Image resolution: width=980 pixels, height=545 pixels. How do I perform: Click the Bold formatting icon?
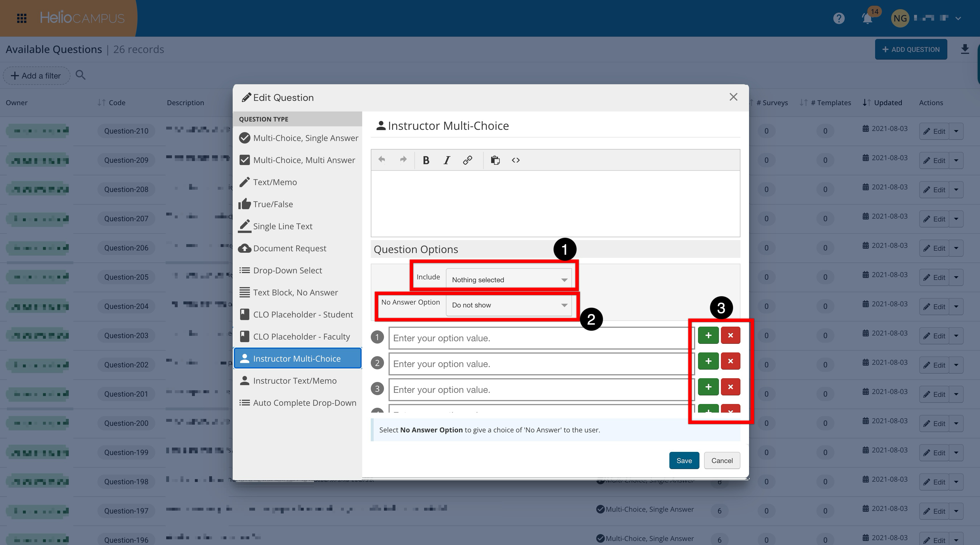[426, 160]
